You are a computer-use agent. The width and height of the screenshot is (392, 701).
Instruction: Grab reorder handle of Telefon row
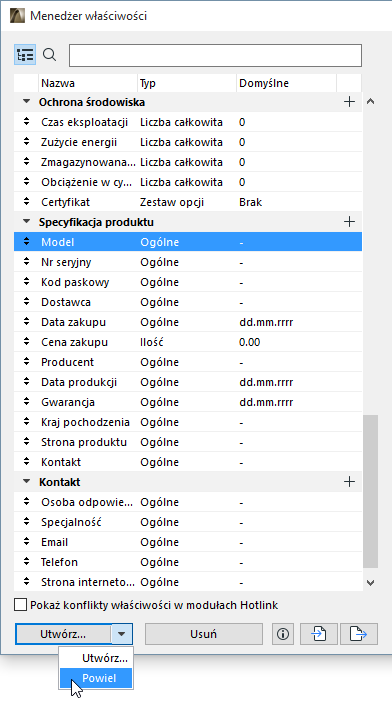pyautogui.click(x=26, y=562)
